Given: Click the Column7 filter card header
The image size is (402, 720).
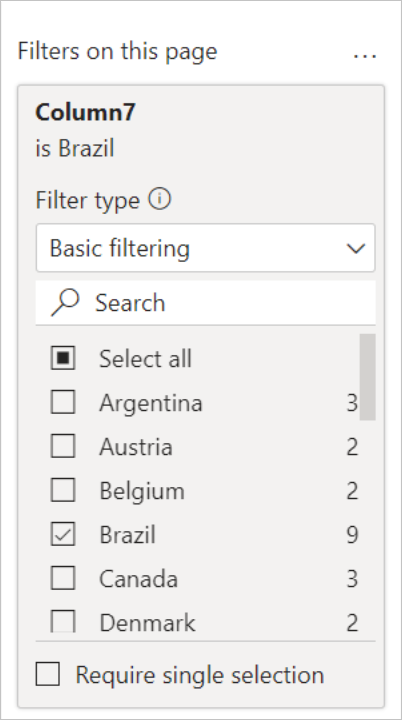Looking at the screenshot, I should [x=85, y=112].
